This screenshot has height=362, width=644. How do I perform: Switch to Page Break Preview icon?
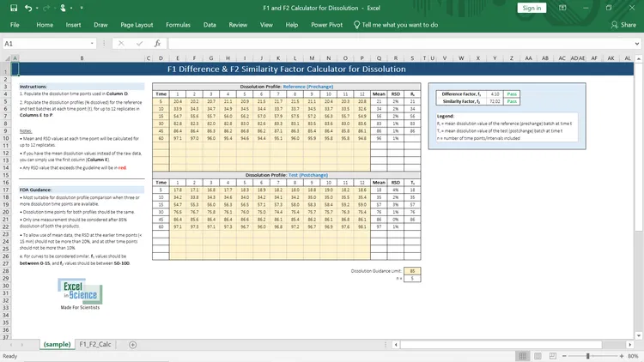553,356
